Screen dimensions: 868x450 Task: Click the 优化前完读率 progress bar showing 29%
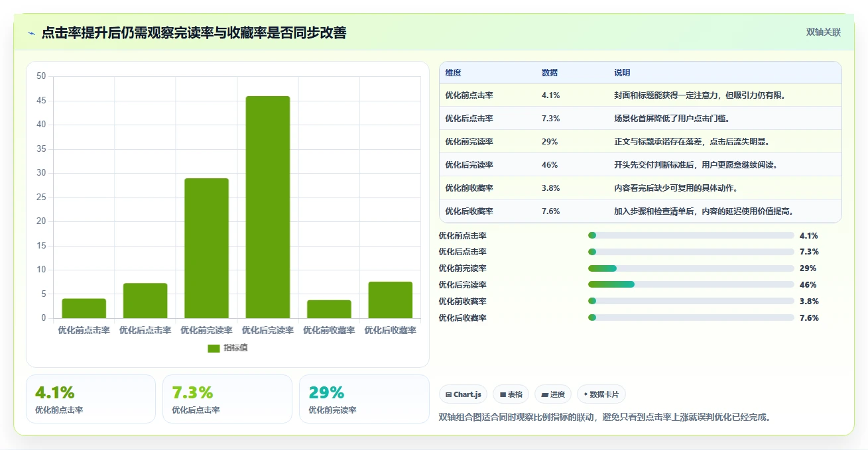[691, 268]
